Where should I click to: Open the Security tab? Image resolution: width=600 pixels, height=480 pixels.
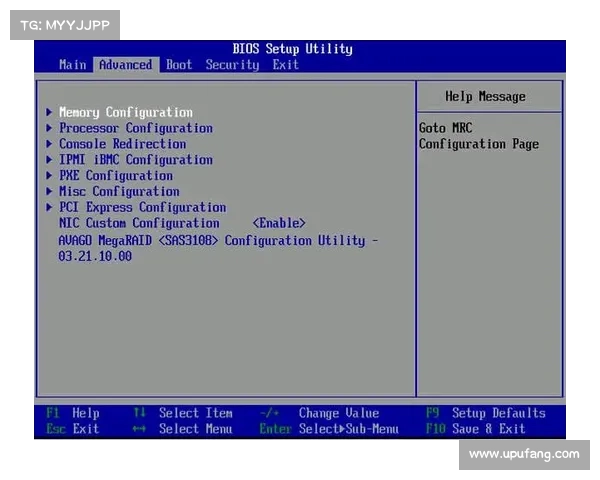point(232,65)
